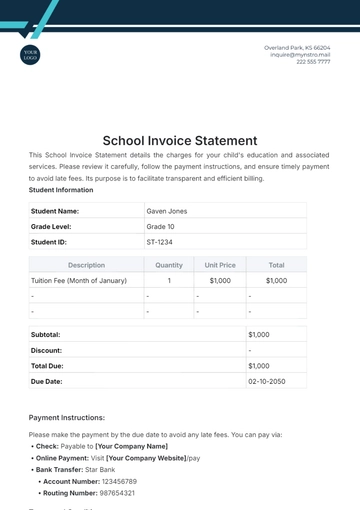Viewport: 360px width, 510px height.
Task: Click the 'Gaven Jones' name cell
Action: coord(225,211)
